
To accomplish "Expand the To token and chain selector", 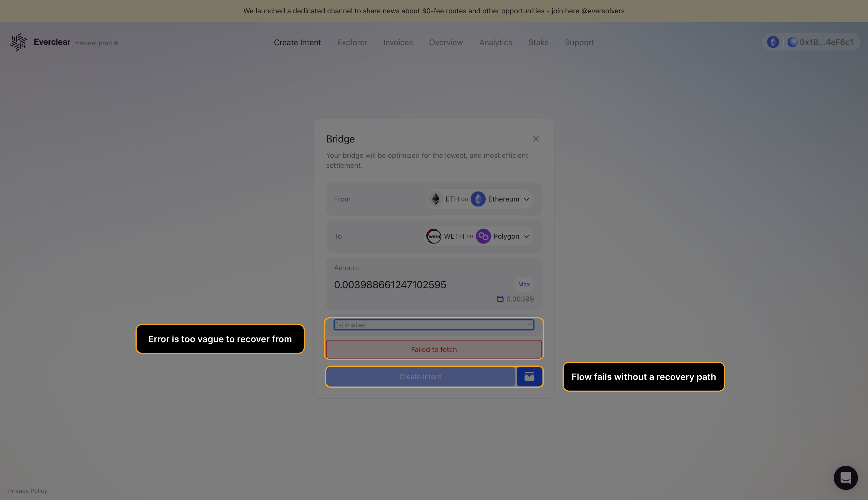I will coord(478,236).
